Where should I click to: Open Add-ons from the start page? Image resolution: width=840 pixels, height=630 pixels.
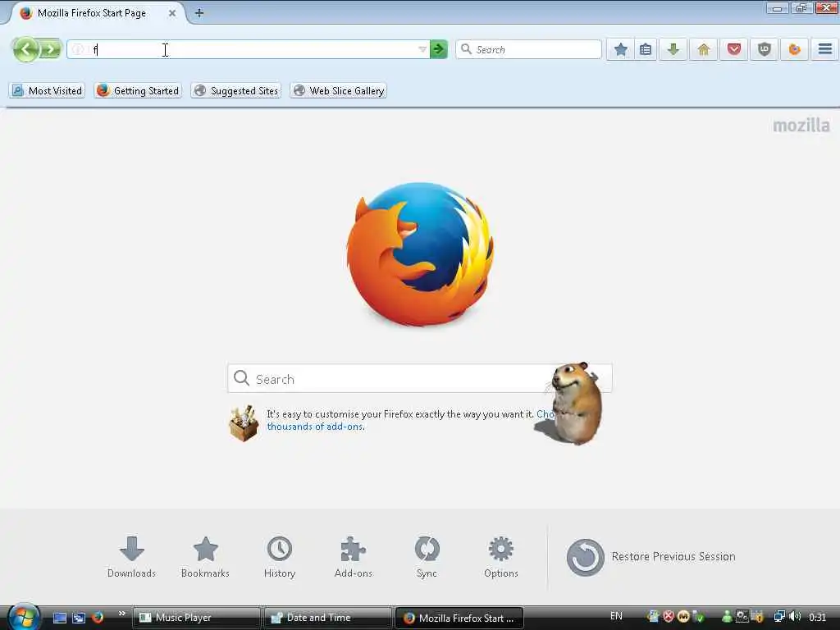[353, 557]
